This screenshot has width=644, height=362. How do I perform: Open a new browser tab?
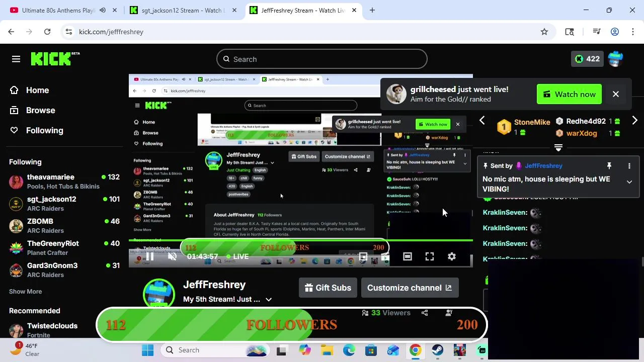click(x=372, y=10)
